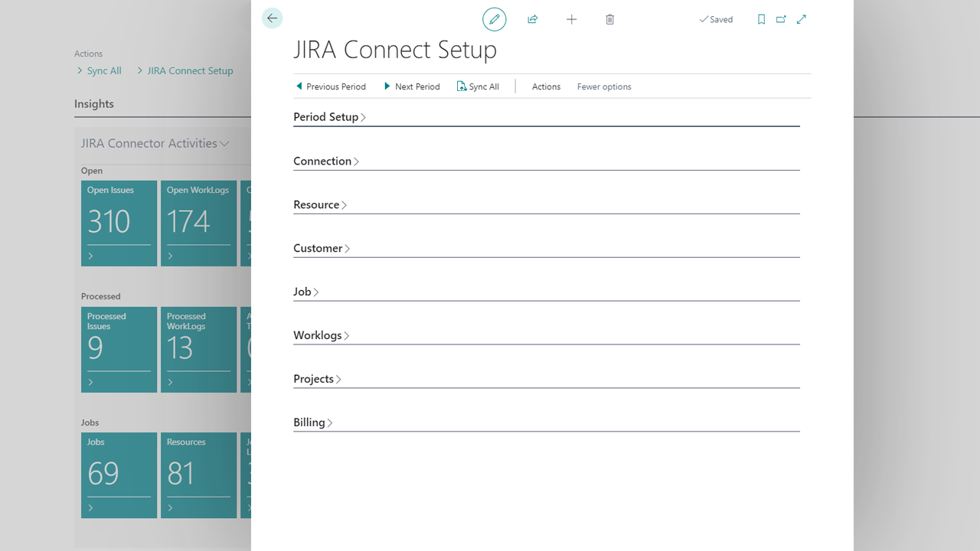Click the share icon
The width and height of the screenshot is (980, 551).
tap(533, 19)
